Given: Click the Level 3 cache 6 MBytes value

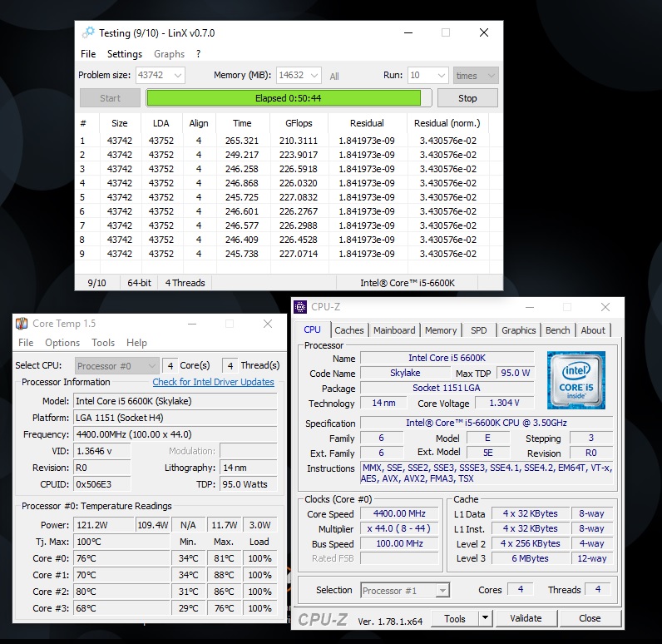Looking at the screenshot, I should tap(531, 558).
